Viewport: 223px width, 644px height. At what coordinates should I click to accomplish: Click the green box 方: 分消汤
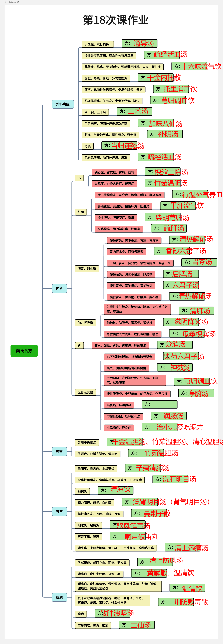coord(175,345)
